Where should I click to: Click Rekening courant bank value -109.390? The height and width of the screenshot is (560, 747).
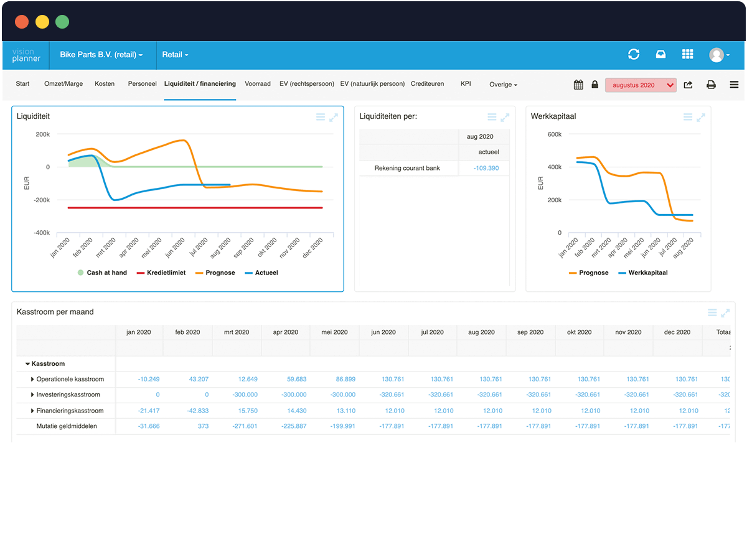pyautogui.click(x=486, y=169)
